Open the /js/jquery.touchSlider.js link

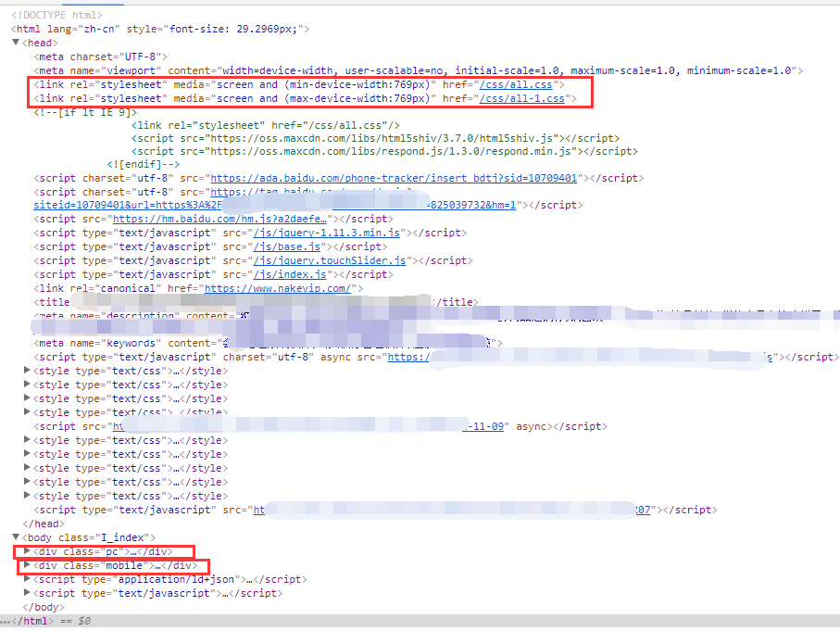click(330, 260)
